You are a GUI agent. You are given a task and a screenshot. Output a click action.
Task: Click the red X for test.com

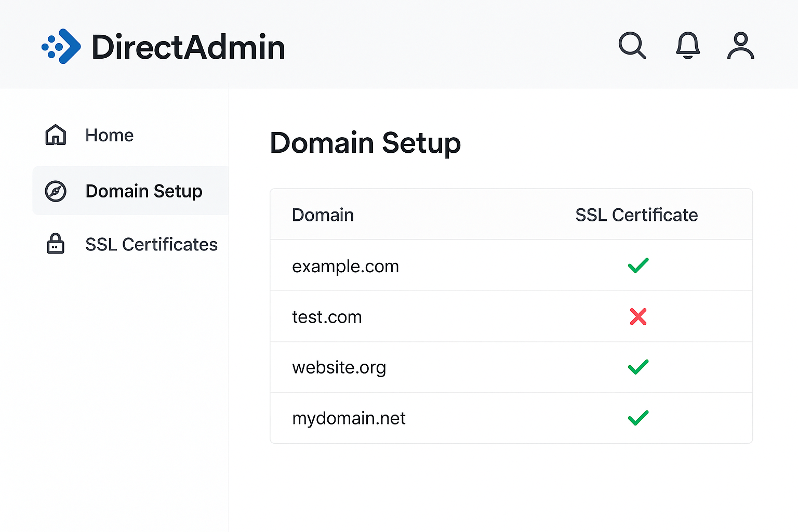click(x=638, y=316)
